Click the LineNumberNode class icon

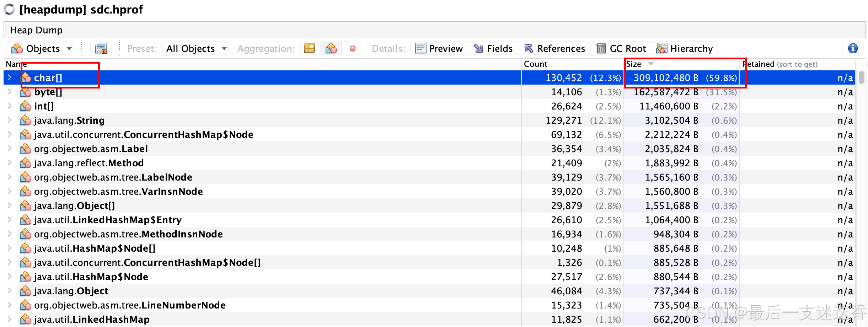click(x=26, y=305)
